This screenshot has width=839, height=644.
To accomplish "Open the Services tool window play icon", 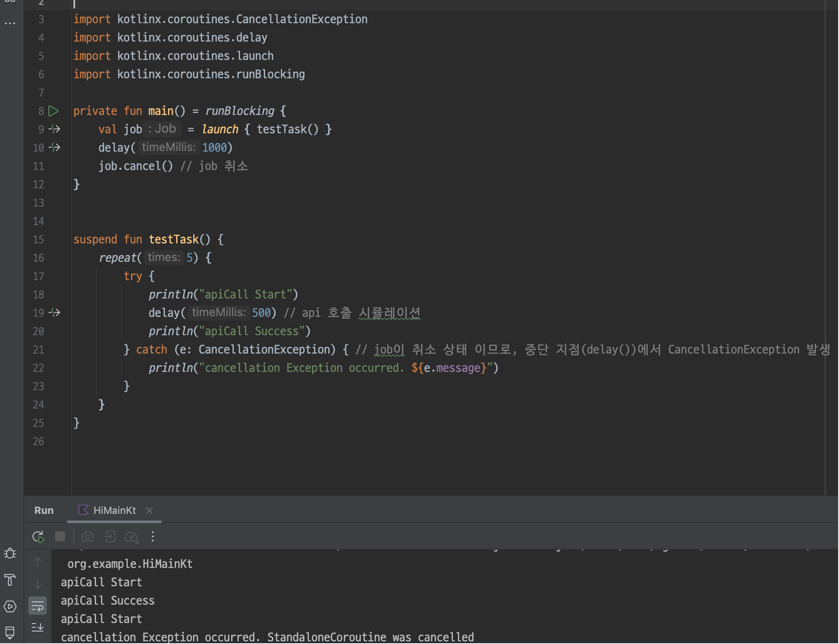I will [10, 606].
